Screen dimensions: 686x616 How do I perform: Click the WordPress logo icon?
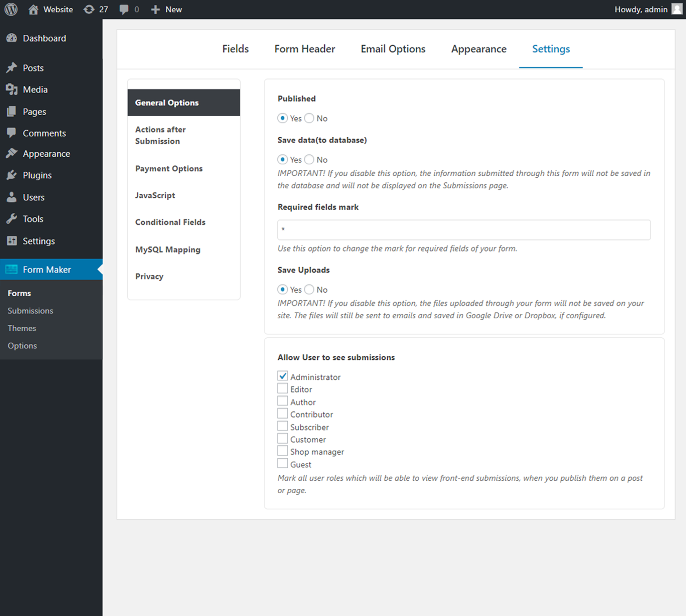coord(11,9)
